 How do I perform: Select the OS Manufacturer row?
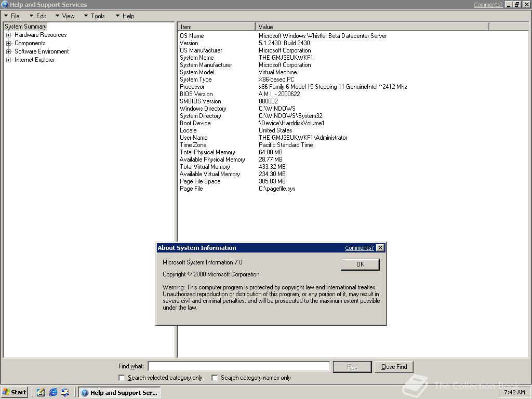[x=201, y=50]
